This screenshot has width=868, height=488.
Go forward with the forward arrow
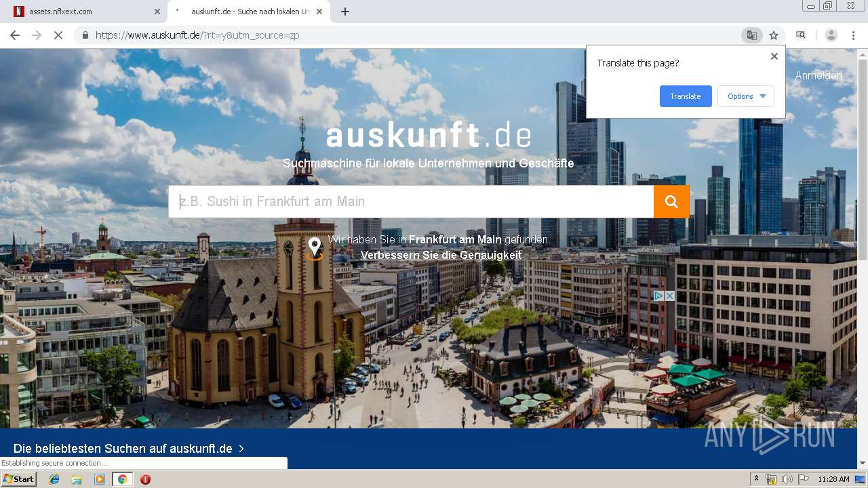point(37,35)
